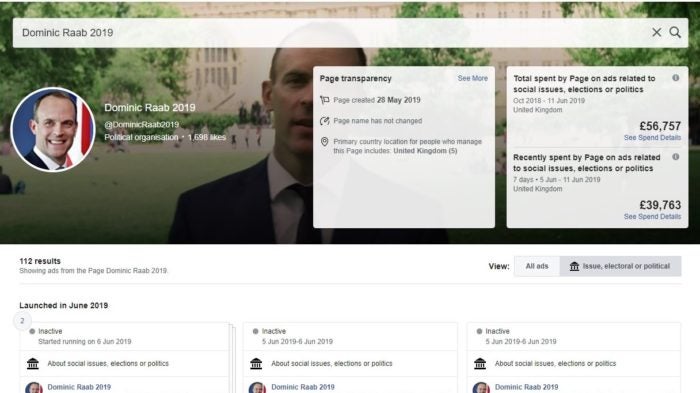Click into the Dominic Raab 2019 search box
This screenshot has width=700, height=393.
[x=330, y=33]
